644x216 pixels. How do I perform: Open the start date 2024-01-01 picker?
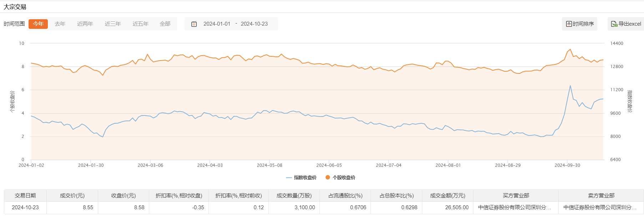click(x=217, y=24)
